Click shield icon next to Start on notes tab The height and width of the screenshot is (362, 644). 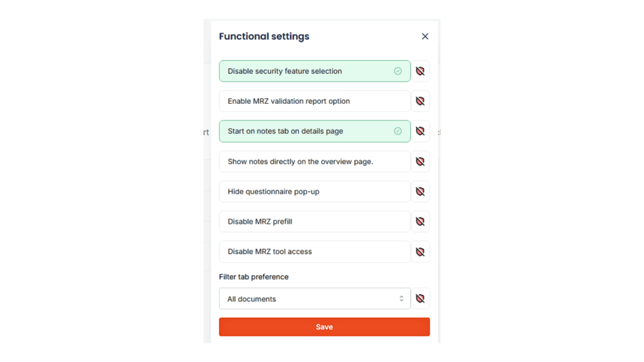[x=420, y=131]
